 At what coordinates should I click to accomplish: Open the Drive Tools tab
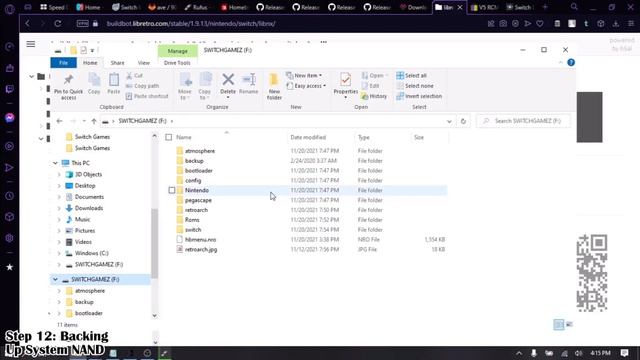pyautogui.click(x=177, y=63)
